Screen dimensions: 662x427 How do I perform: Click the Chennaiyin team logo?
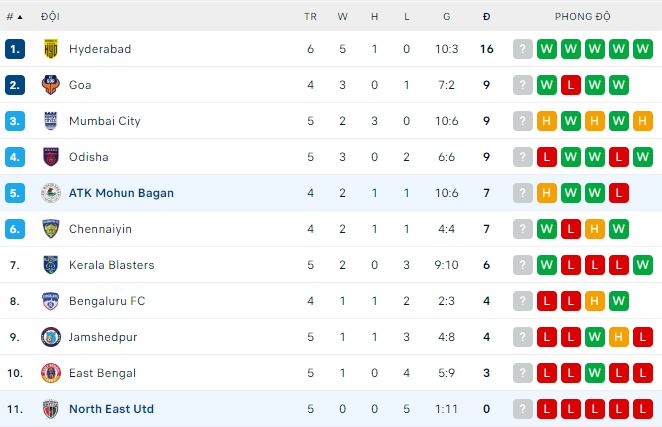[51, 229]
